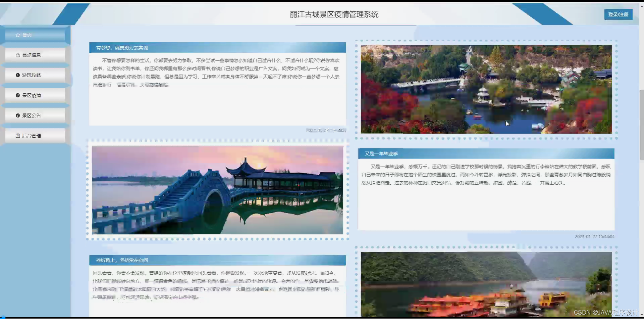Click the paragraph starting 回头看看，你会不会发现
The image size is (644, 319).
coord(216,285)
